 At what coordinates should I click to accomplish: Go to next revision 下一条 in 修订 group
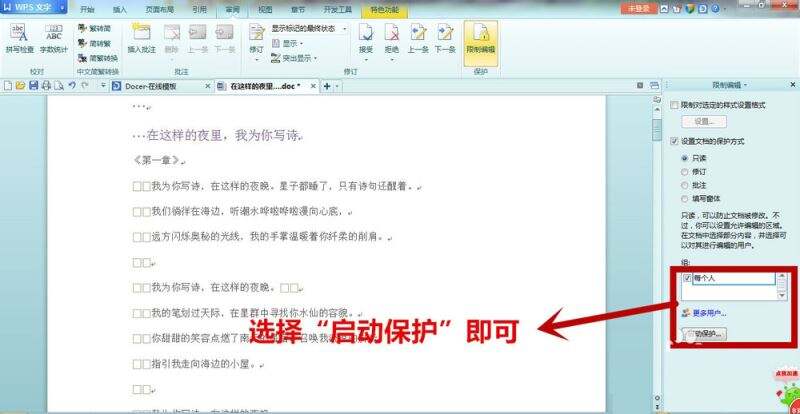click(445, 39)
